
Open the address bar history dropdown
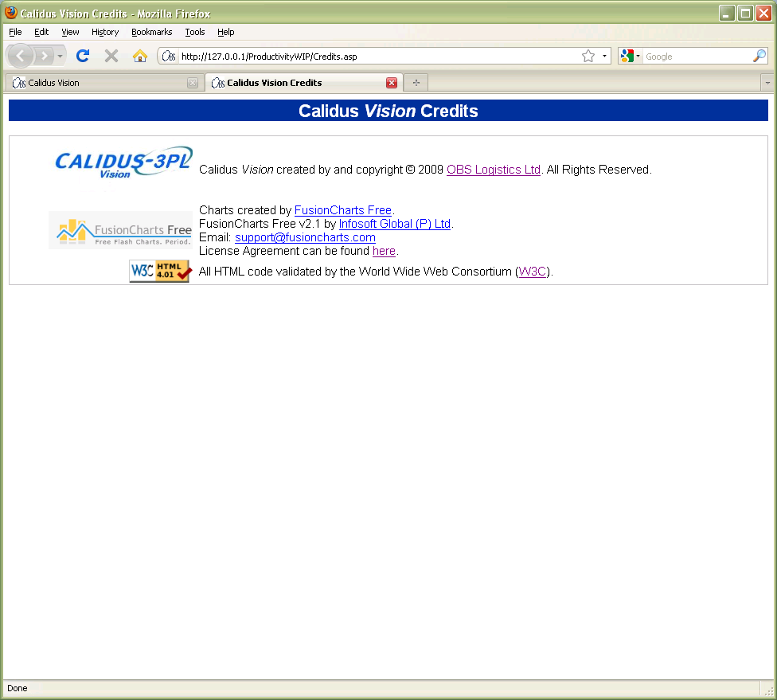[604, 56]
